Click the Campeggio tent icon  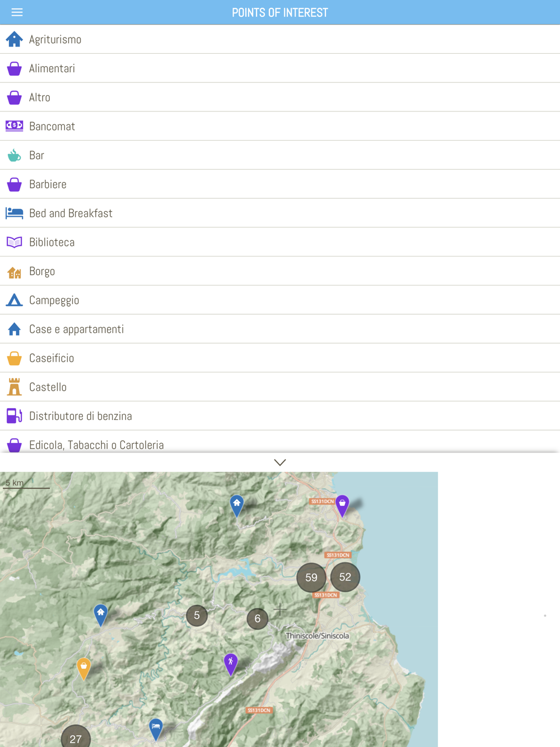click(x=15, y=300)
